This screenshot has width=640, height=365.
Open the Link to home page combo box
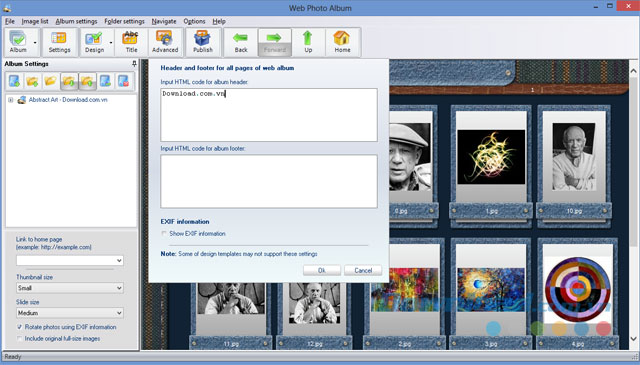[69, 260]
